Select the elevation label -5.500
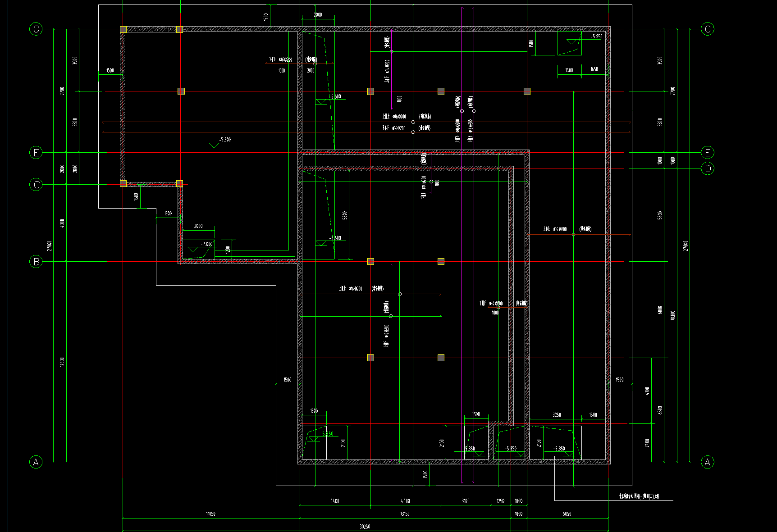This screenshot has width=777, height=532. (225, 140)
